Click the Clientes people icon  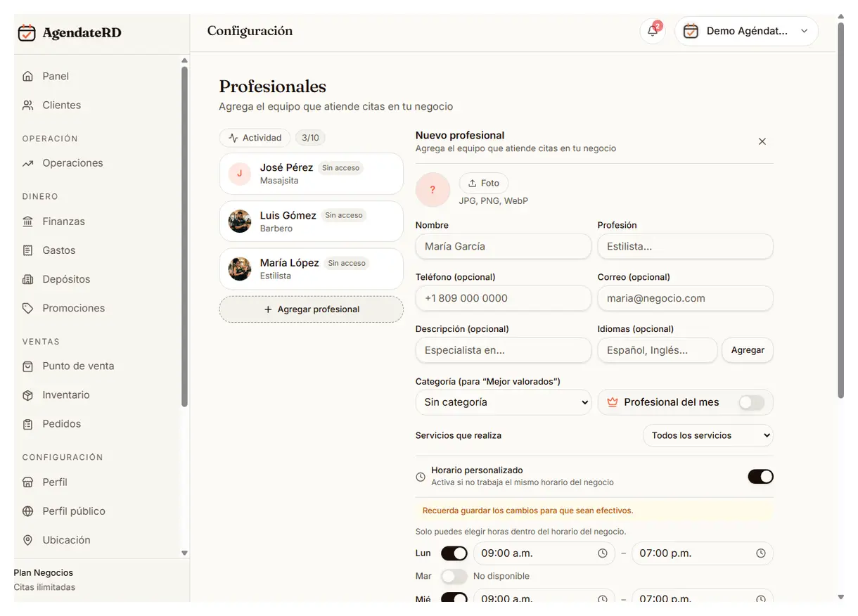click(28, 105)
